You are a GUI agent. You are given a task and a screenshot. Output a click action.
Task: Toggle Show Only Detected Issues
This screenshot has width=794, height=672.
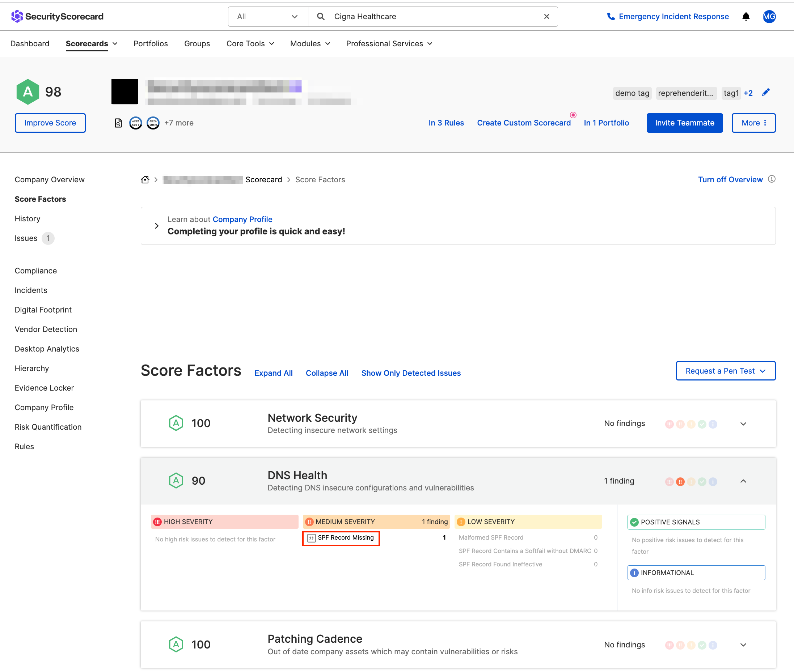pyautogui.click(x=410, y=373)
